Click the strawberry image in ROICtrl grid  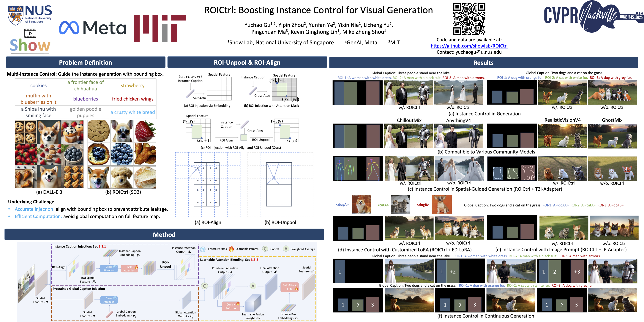(145, 131)
